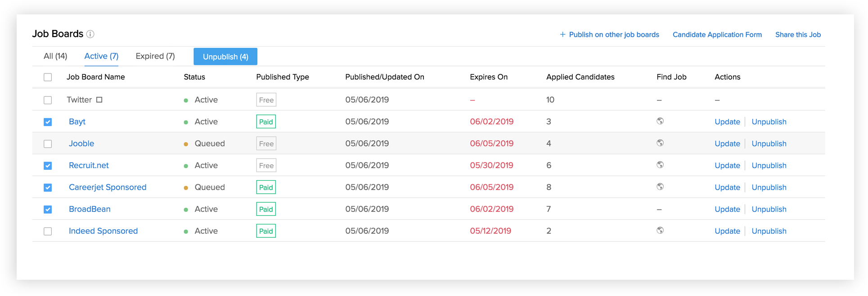Click the small square icon beside Twitter

pos(99,100)
